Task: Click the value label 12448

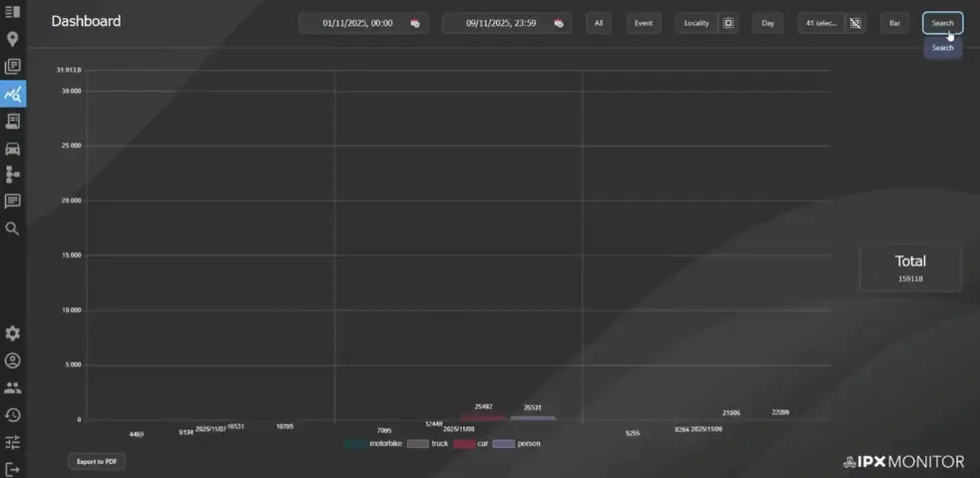Action: tap(434, 424)
